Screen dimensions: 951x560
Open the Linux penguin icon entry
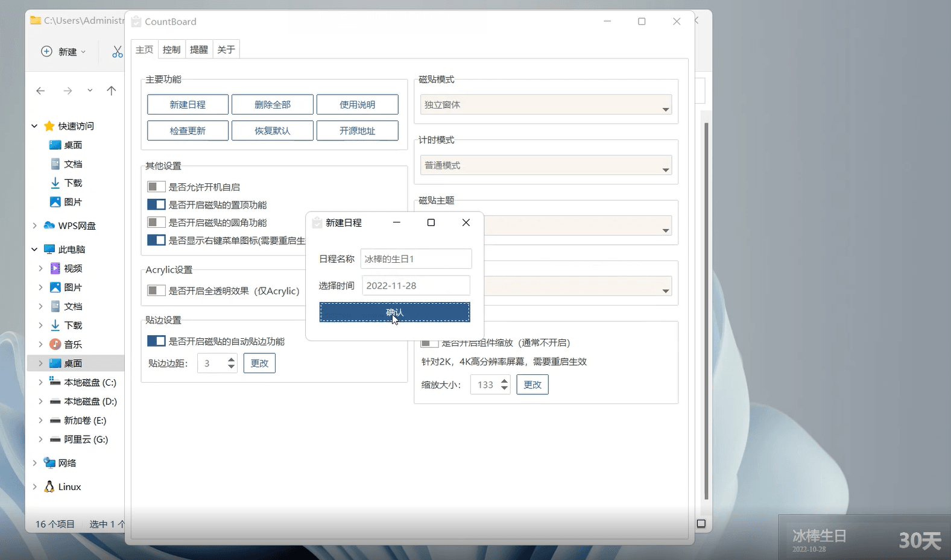tap(49, 486)
